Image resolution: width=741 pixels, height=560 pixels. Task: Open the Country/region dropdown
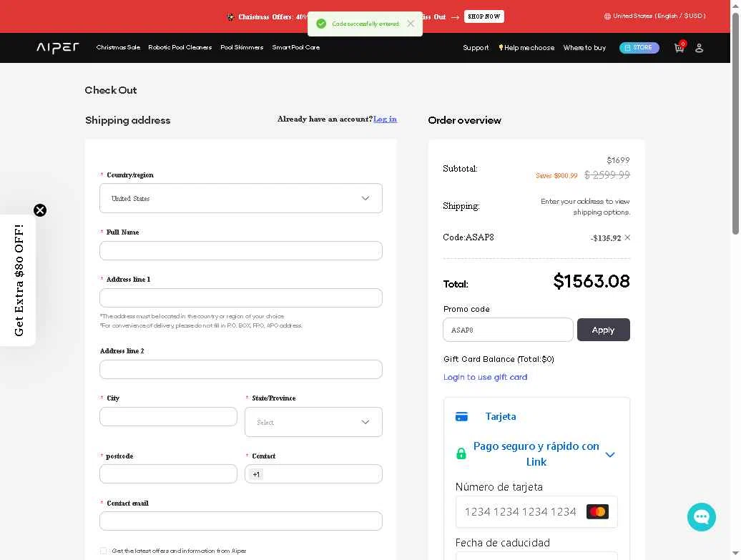(241, 198)
